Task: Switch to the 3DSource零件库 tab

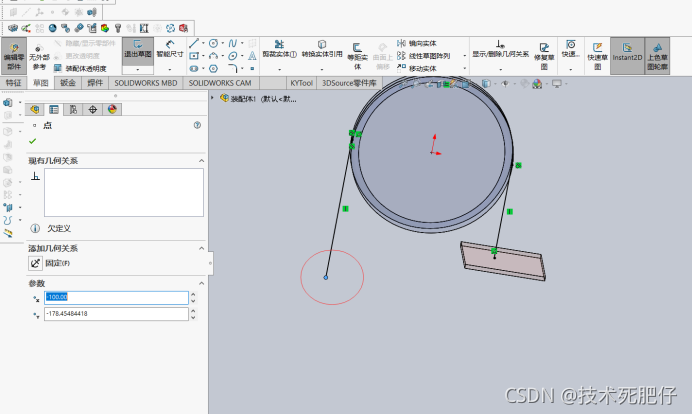Action: (x=349, y=83)
